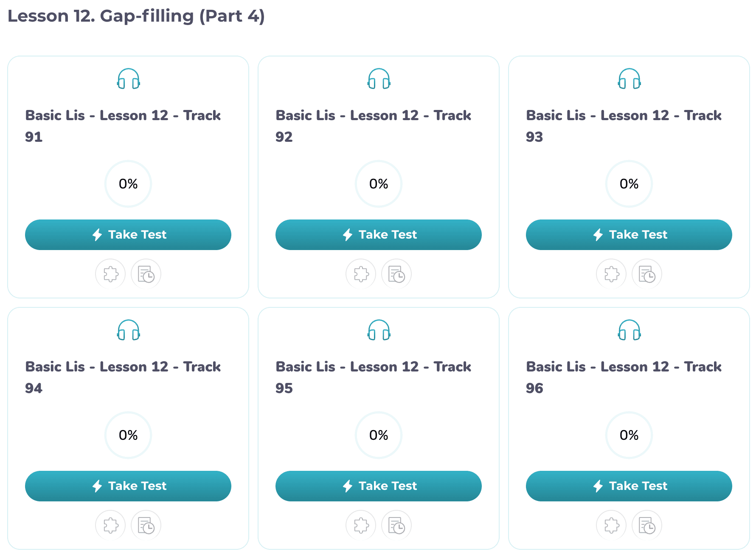The height and width of the screenshot is (557, 756).
Task: Click the puzzle piece icon under Track 91
Action: coord(110,274)
